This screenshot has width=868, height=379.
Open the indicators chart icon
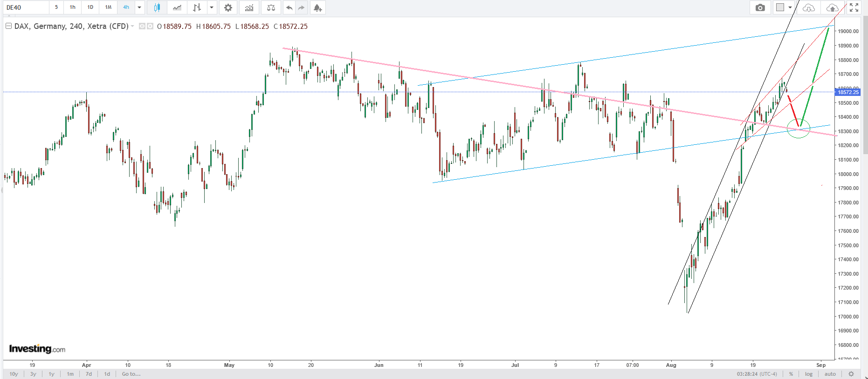(x=249, y=7)
